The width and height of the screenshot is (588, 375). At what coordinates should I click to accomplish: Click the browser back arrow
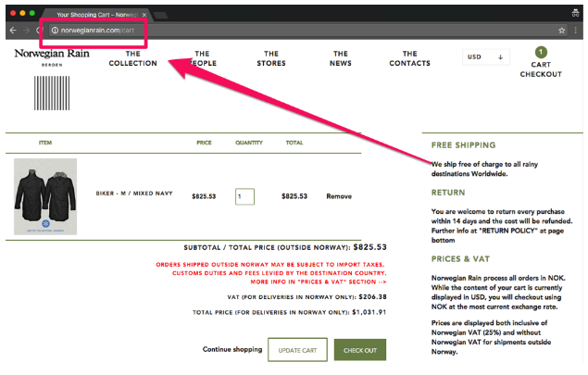[x=13, y=31]
